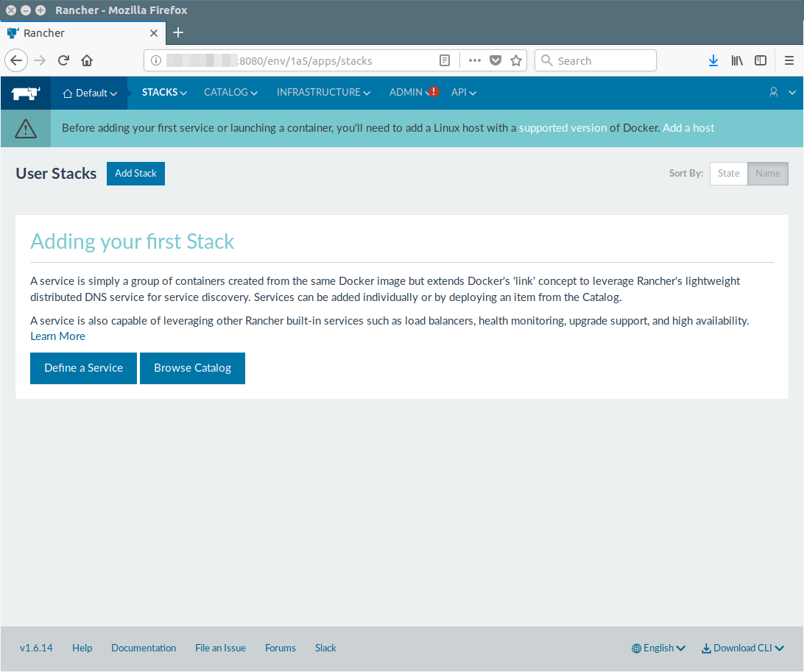Screen dimensions: 804x672
Task: Expand the Default environment dropdown
Action: pos(90,93)
